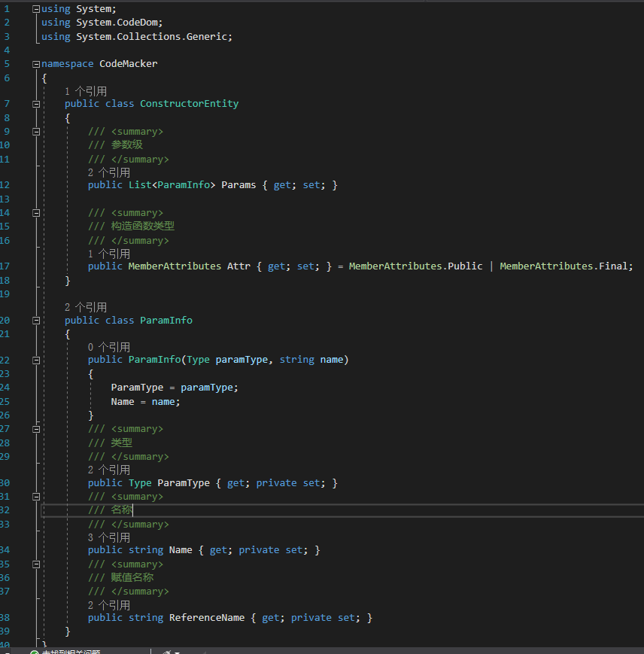The height and width of the screenshot is (654, 644).
Task: Click the ParamInfo class name on line 20
Action: [166, 321]
